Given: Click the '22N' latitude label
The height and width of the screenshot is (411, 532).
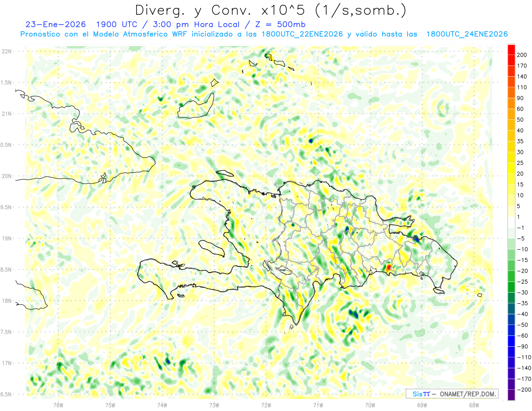Looking at the screenshot, I should click(6, 51).
